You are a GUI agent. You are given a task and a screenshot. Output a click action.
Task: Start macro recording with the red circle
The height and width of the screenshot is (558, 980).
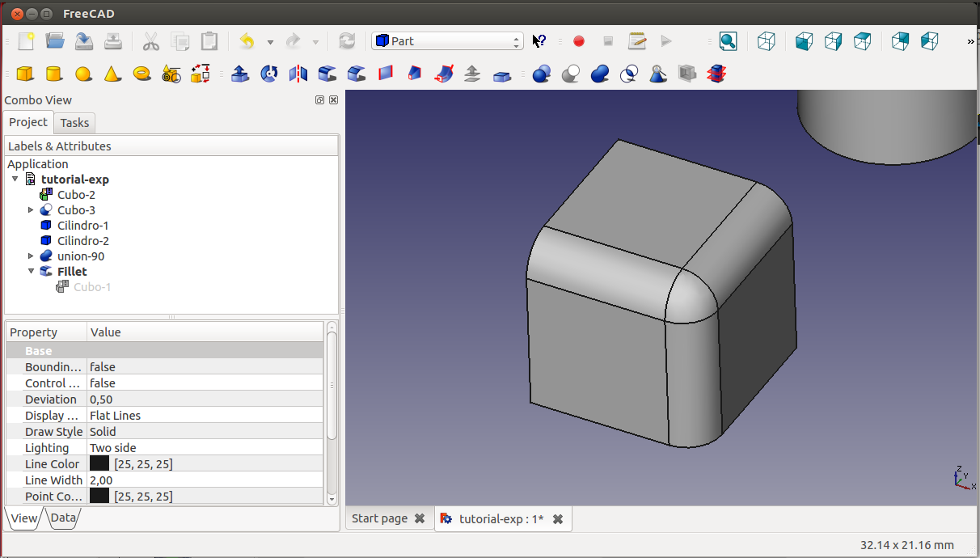579,41
